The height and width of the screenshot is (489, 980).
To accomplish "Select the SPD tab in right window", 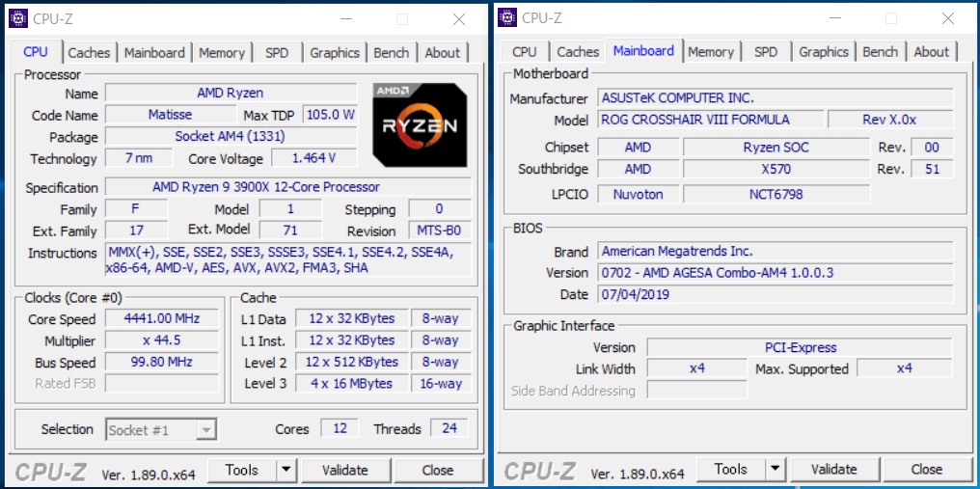I will tap(766, 52).
